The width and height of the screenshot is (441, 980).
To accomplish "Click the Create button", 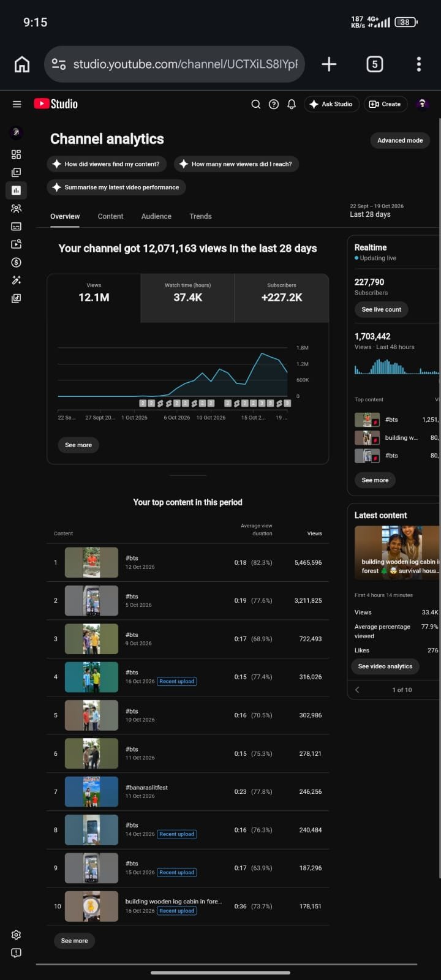I will [385, 104].
